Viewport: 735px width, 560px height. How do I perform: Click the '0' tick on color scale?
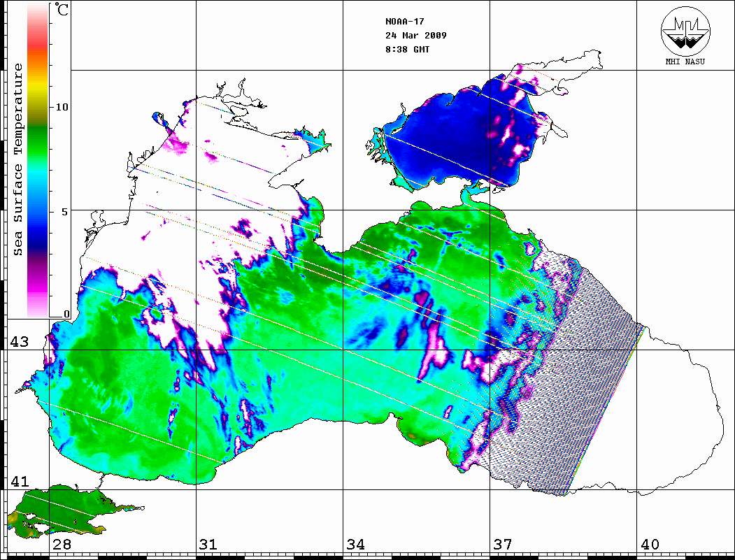pyautogui.click(x=66, y=314)
